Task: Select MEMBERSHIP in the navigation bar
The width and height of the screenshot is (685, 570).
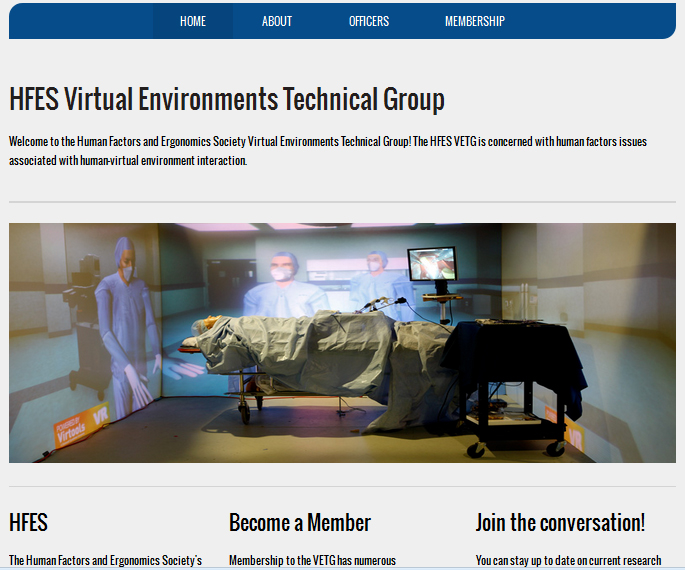Action: pos(475,21)
